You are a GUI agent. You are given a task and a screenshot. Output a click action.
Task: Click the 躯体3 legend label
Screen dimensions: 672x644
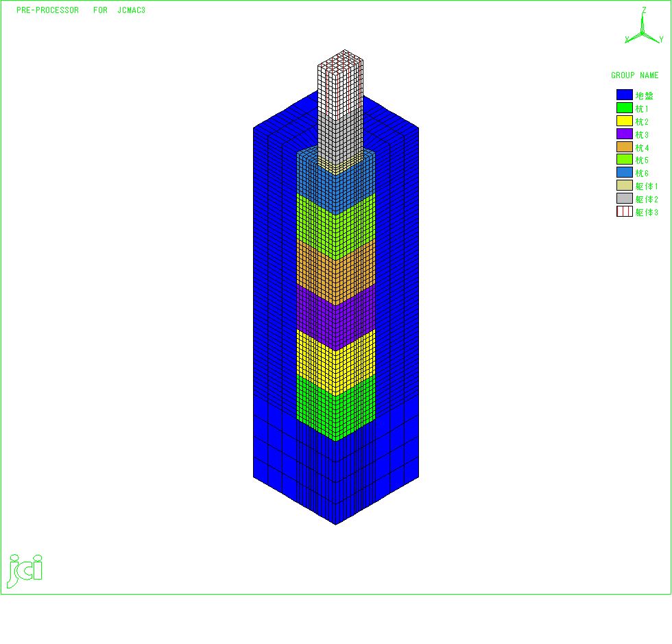[647, 213]
